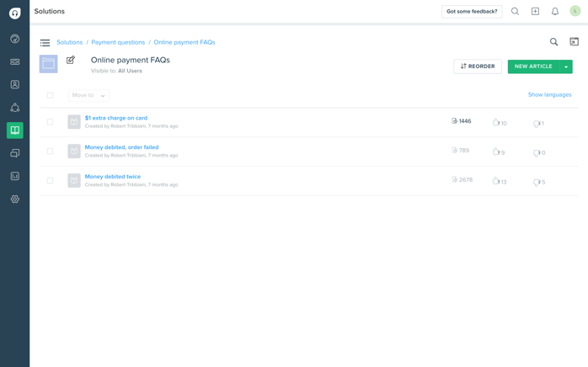Click the notifications bell icon
Screen dimensions: 588x367
click(x=554, y=12)
